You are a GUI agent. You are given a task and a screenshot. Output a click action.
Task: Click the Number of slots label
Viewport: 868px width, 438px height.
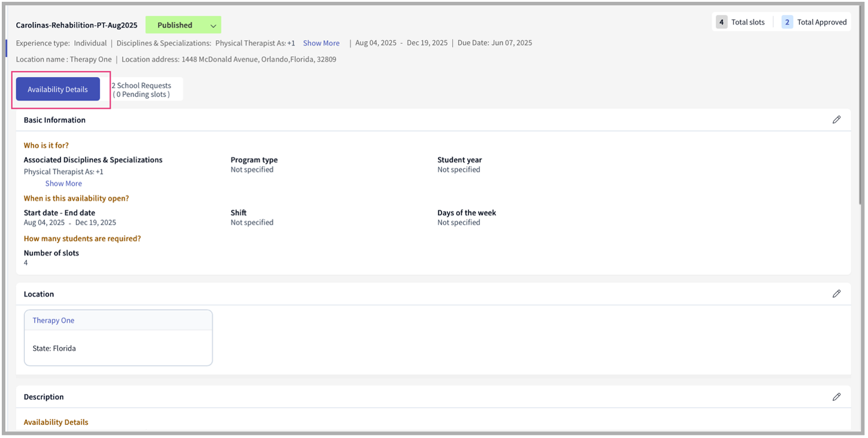(51, 253)
